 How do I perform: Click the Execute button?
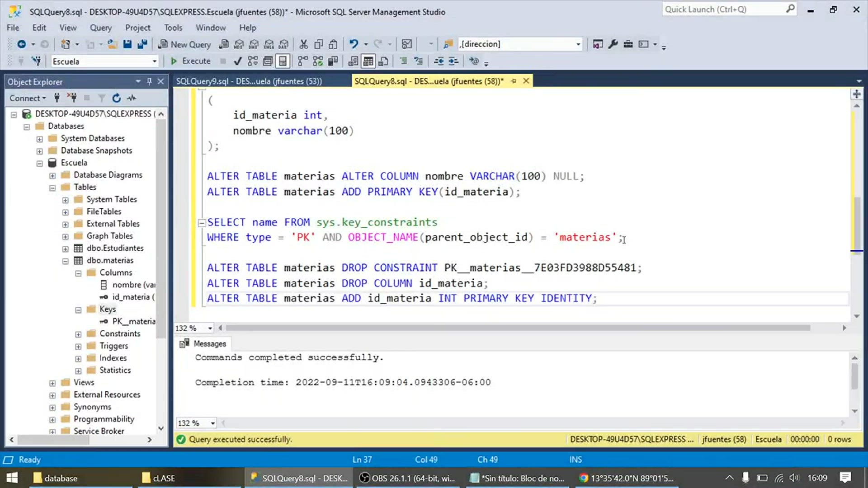point(190,61)
